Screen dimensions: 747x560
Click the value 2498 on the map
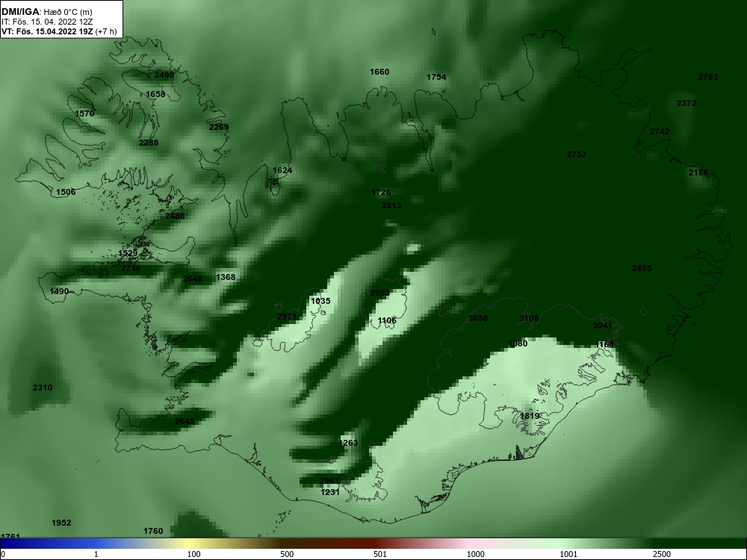pos(164,75)
